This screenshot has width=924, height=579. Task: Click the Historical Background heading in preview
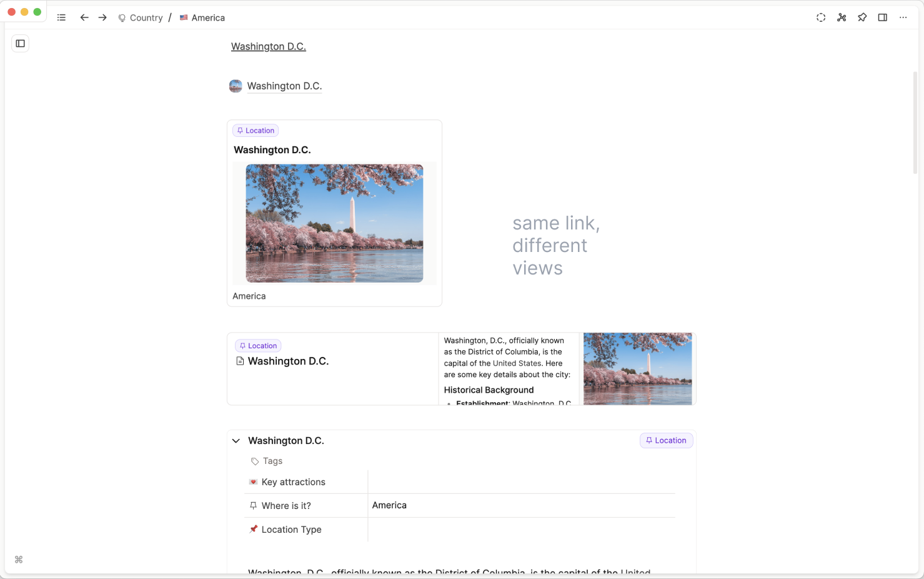click(x=489, y=390)
